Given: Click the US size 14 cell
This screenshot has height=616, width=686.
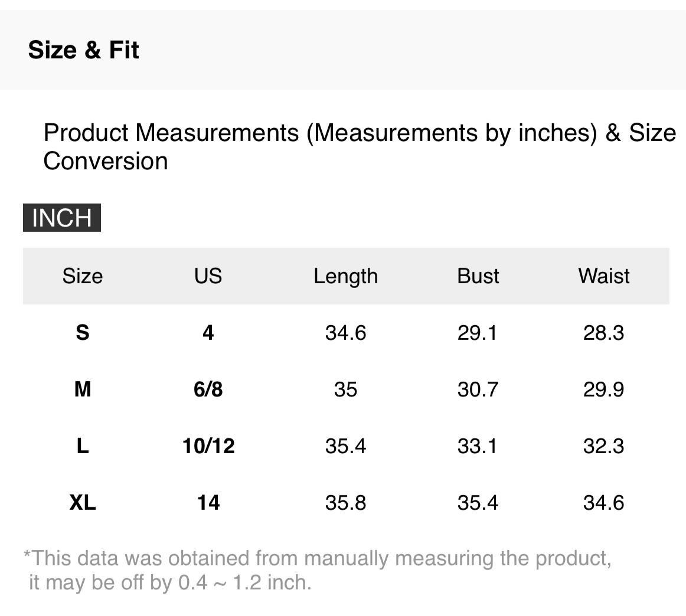Looking at the screenshot, I should click(x=208, y=503).
